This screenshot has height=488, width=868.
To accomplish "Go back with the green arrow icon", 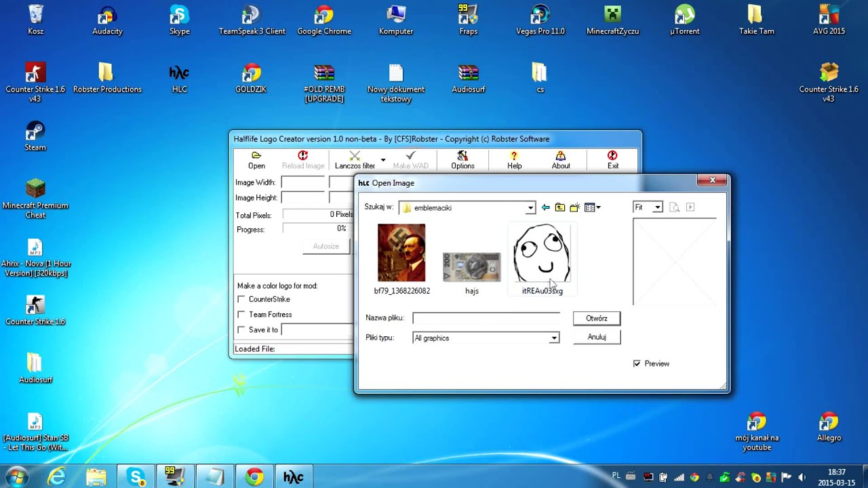I will [545, 207].
